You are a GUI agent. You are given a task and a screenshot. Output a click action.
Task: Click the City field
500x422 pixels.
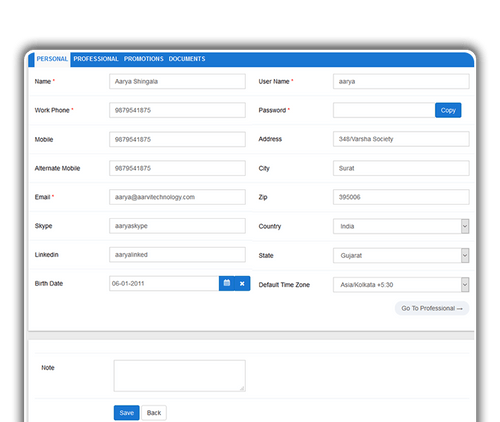pyautogui.click(x=401, y=168)
